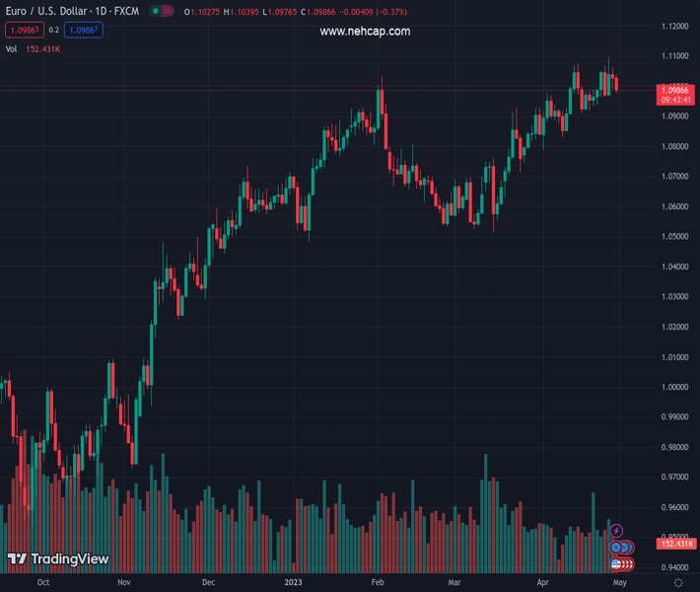
Task: Click the www.nehcap.com watermark link
Action: pyautogui.click(x=365, y=32)
